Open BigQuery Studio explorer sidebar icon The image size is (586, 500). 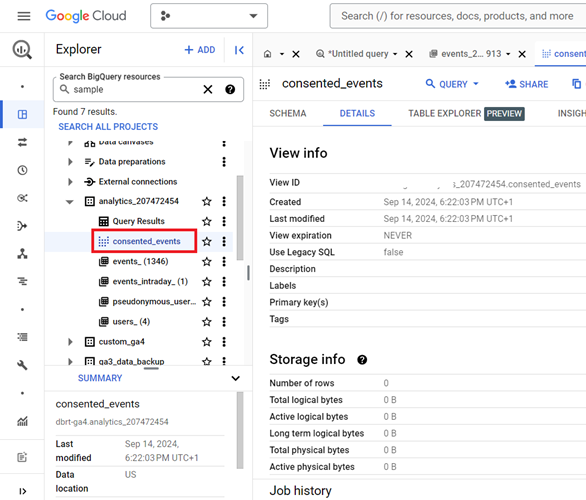(22, 114)
